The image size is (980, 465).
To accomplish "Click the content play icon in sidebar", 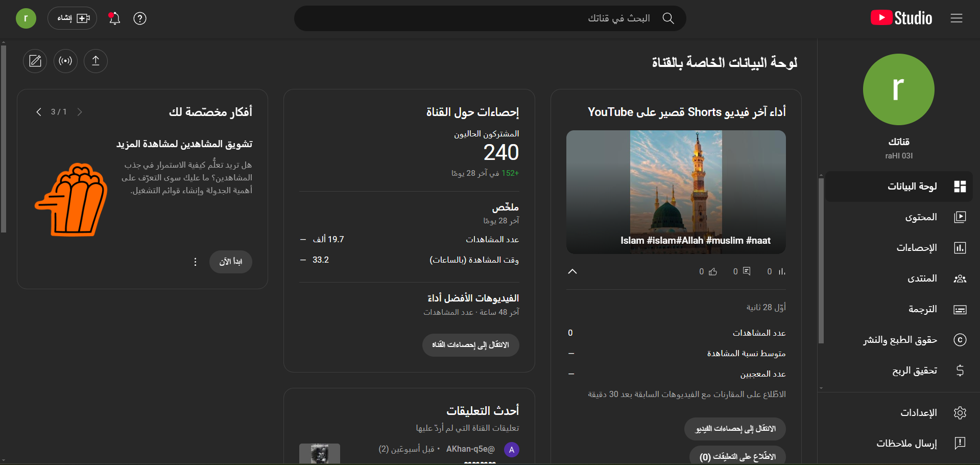I will coord(960,217).
